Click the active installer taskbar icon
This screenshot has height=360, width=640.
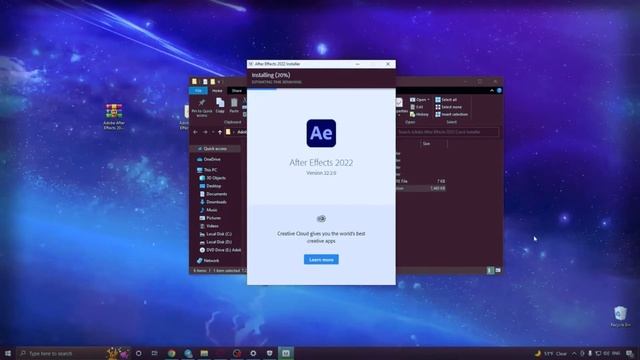click(x=286, y=353)
